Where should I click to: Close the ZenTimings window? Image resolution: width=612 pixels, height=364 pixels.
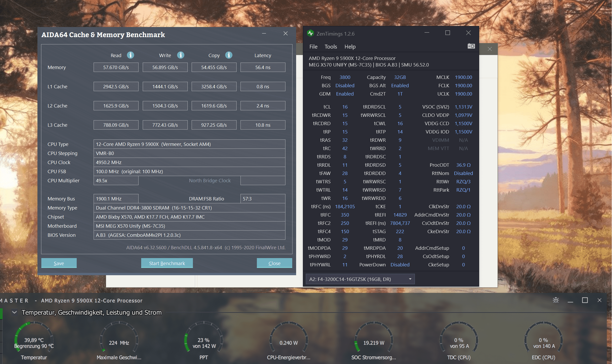coord(468,33)
